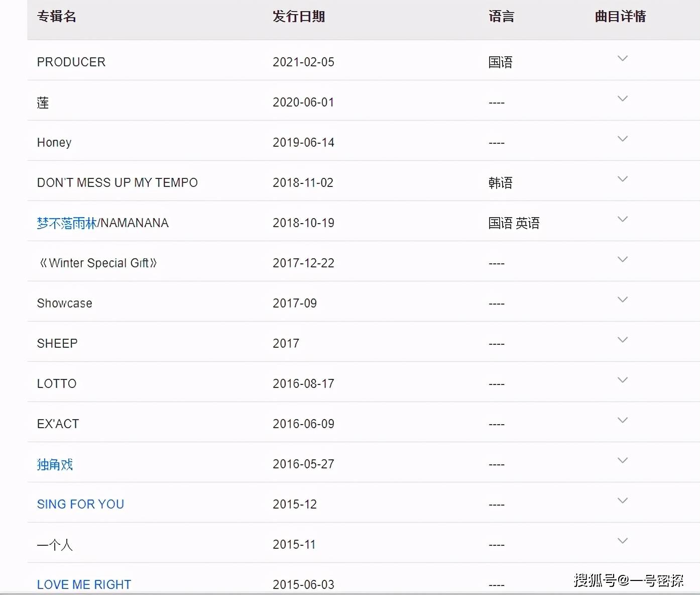
Task: Select the SHEEP album name
Action: (57, 343)
